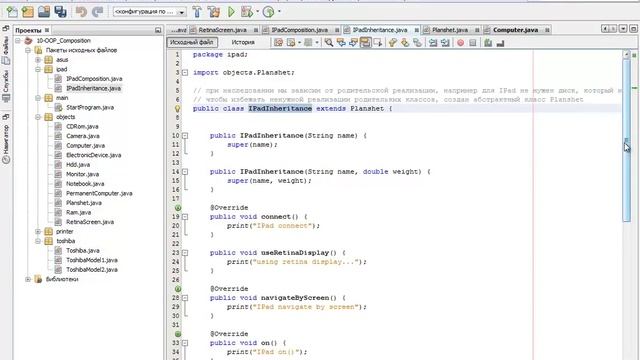
Task: Click the Clean and Build icon
Action: [x=213, y=12]
